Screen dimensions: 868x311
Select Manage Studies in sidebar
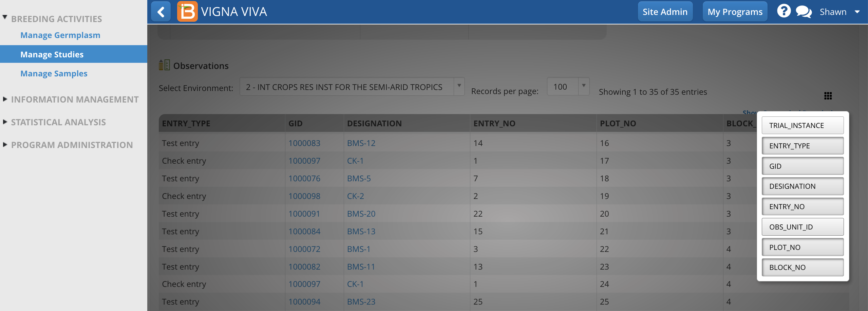click(74, 54)
